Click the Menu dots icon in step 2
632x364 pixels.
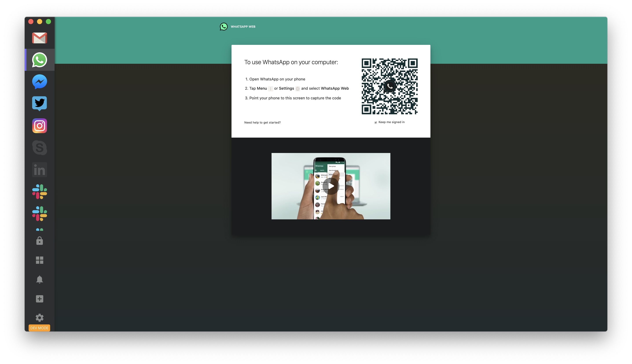coord(270,89)
